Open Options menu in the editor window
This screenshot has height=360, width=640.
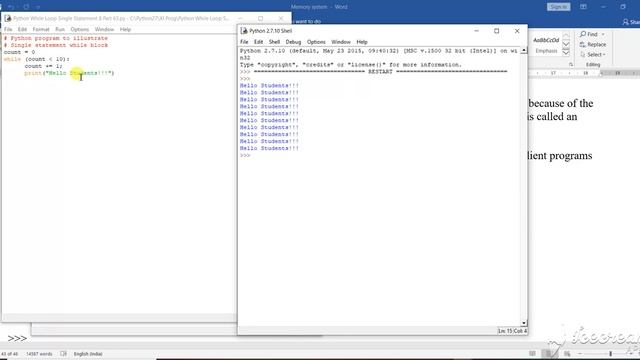click(80, 29)
